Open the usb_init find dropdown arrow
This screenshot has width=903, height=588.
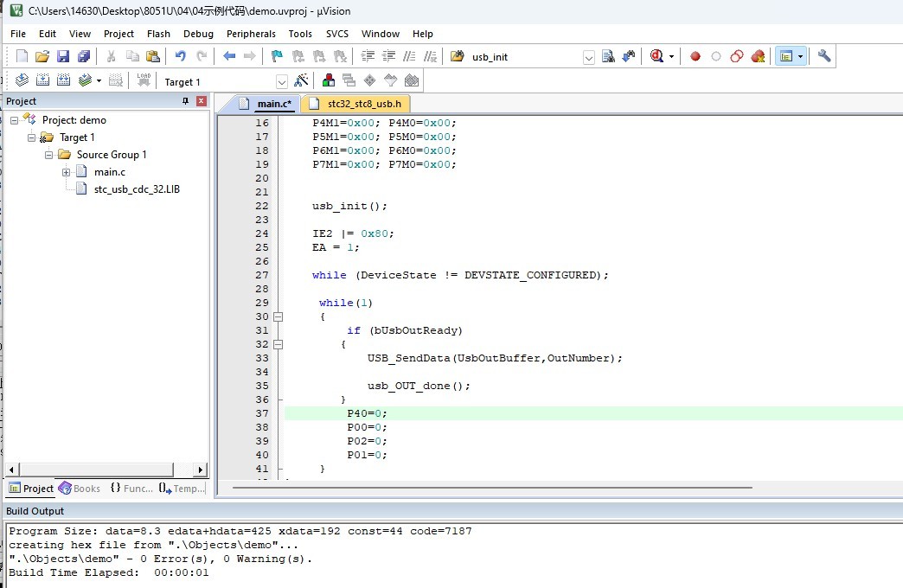coord(589,57)
